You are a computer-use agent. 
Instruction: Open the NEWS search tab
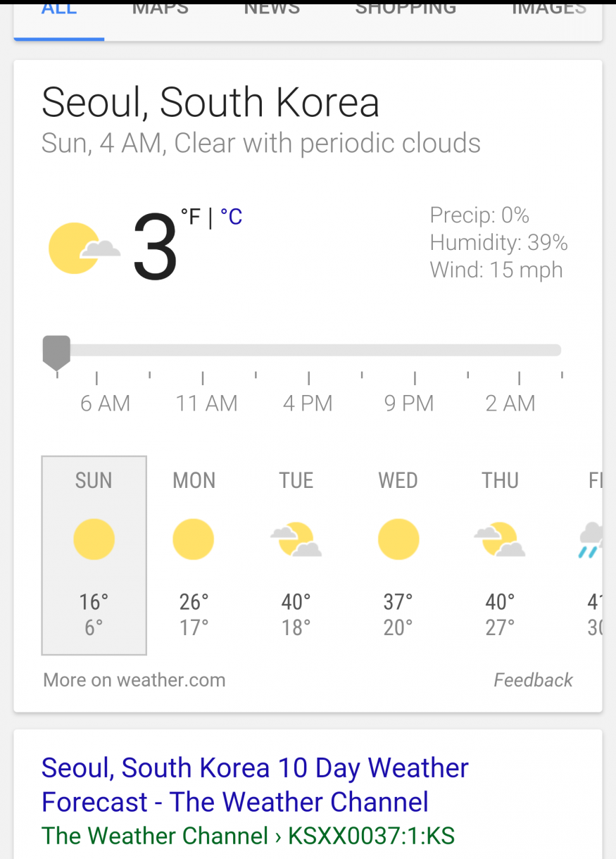click(x=272, y=10)
